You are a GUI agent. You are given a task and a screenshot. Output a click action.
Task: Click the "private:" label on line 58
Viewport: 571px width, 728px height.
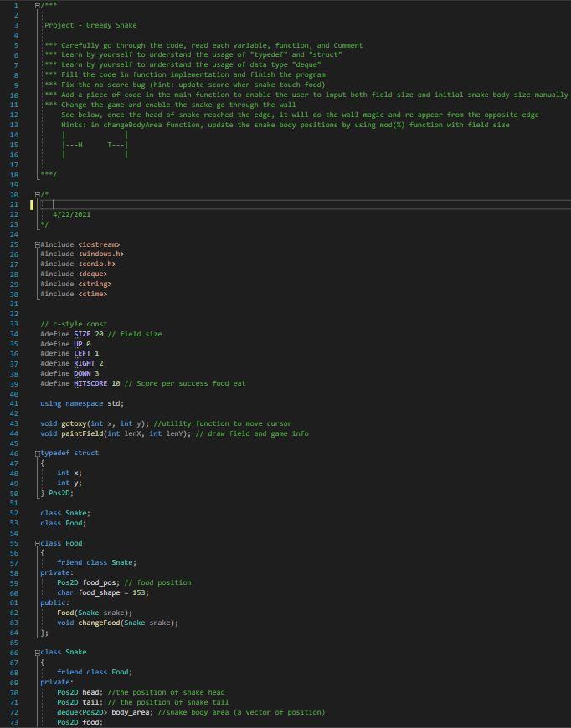[57, 573]
